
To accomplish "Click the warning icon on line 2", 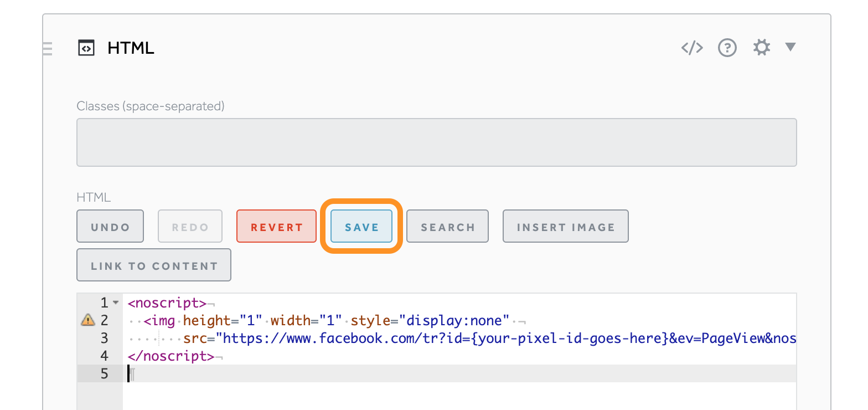I will tap(87, 320).
